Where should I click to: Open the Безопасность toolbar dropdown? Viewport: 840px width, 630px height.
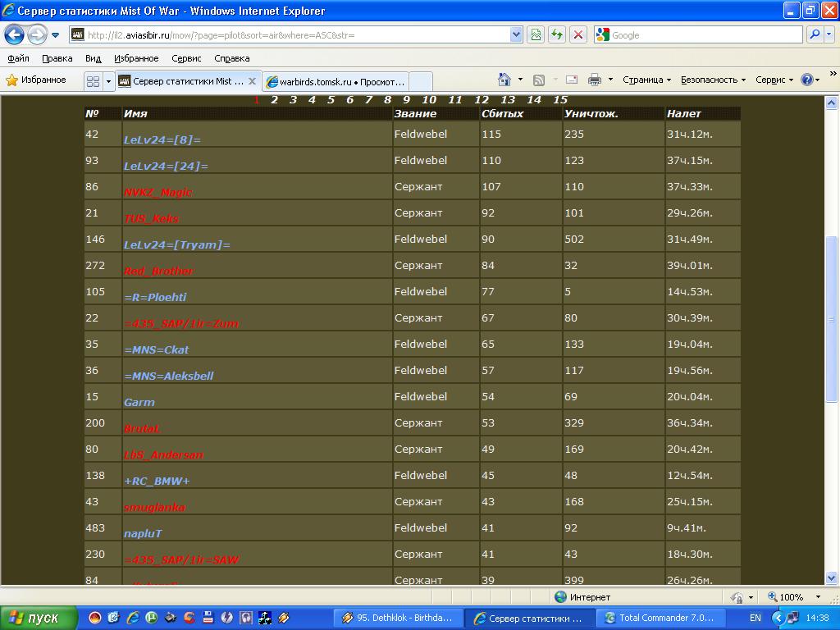(713, 80)
